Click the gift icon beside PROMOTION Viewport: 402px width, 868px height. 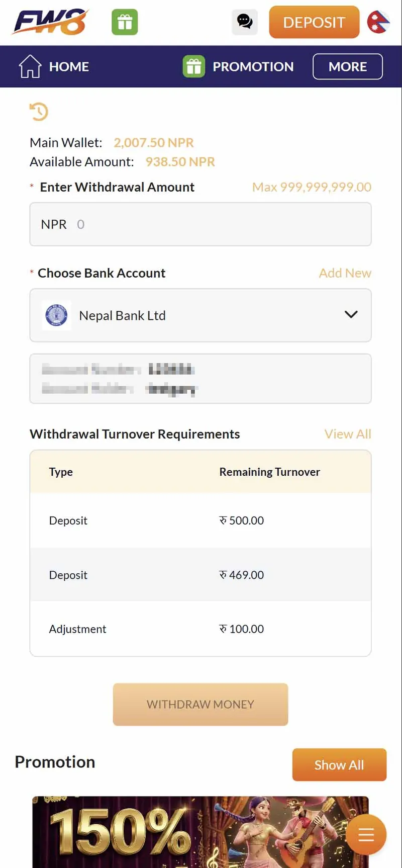[x=194, y=66]
